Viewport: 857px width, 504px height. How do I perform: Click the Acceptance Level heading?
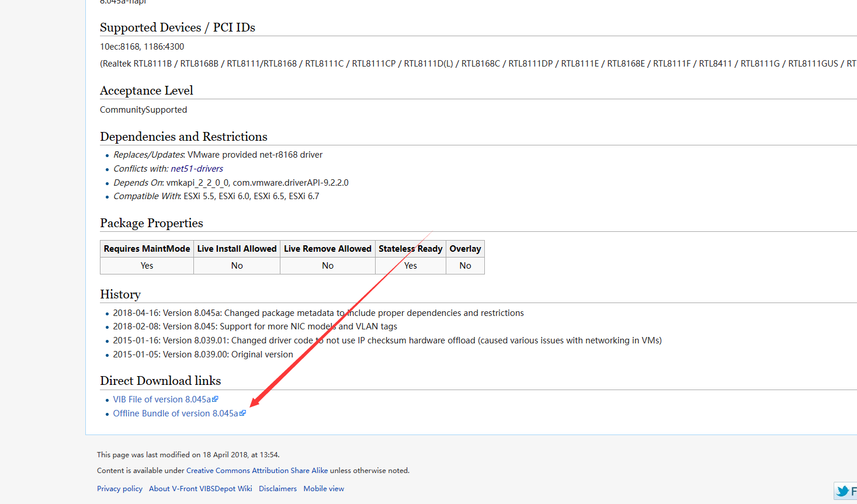pyautogui.click(x=147, y=91)
